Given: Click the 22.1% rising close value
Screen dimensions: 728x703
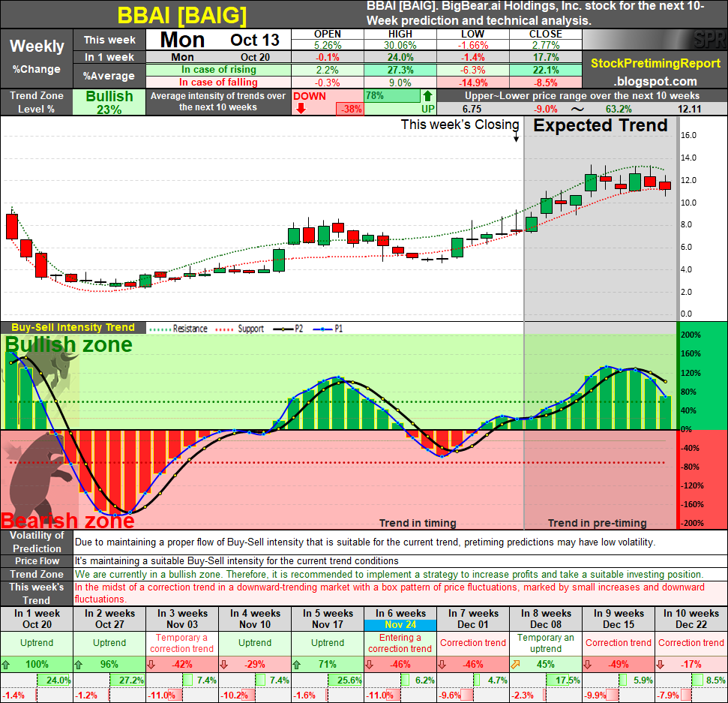Looking at the screenshot, I should click(546, 71).
